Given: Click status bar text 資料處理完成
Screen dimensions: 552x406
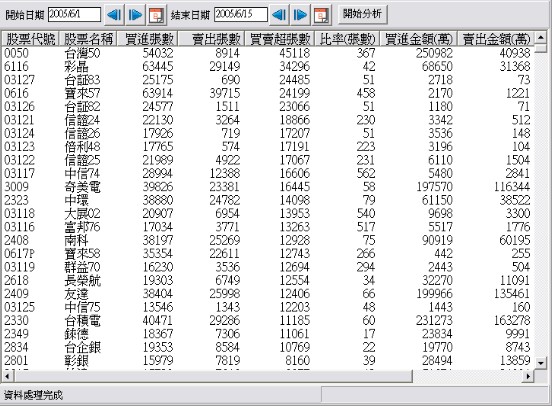Looking at the screenshot, I should pyautogui.click(x=33, y=395).
